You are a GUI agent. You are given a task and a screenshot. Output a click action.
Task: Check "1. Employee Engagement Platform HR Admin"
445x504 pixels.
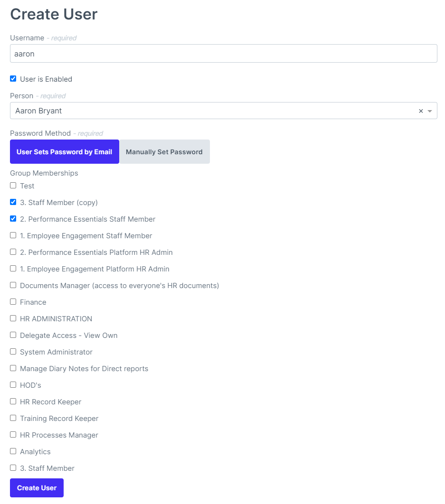pyautogui.click(x=13, y=268)
